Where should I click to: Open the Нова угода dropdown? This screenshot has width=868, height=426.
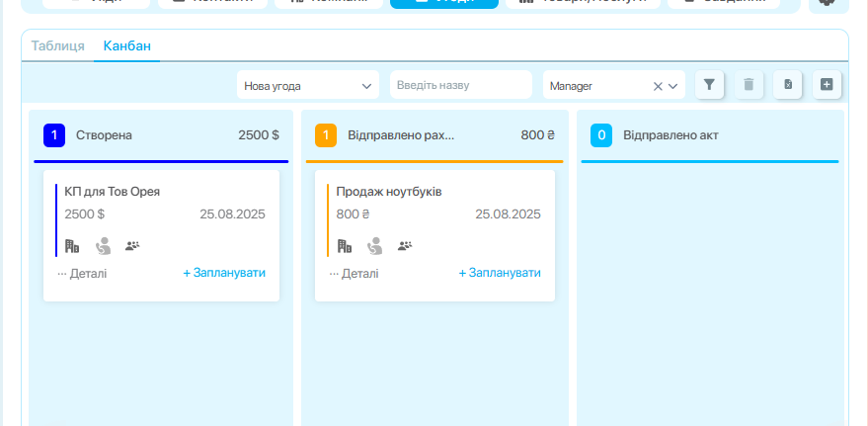click(x=307, y=86)
